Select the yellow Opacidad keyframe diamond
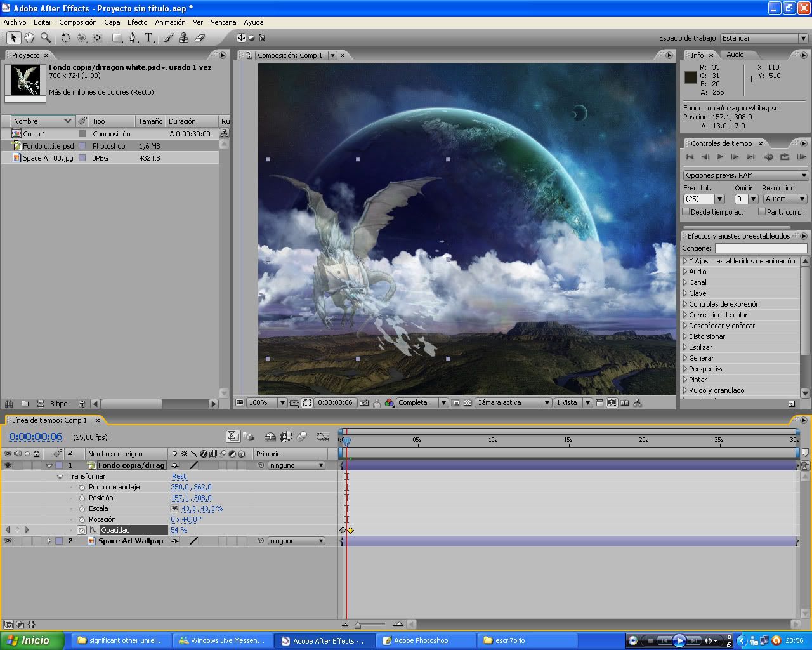812x650 pixels. [350, 530]
